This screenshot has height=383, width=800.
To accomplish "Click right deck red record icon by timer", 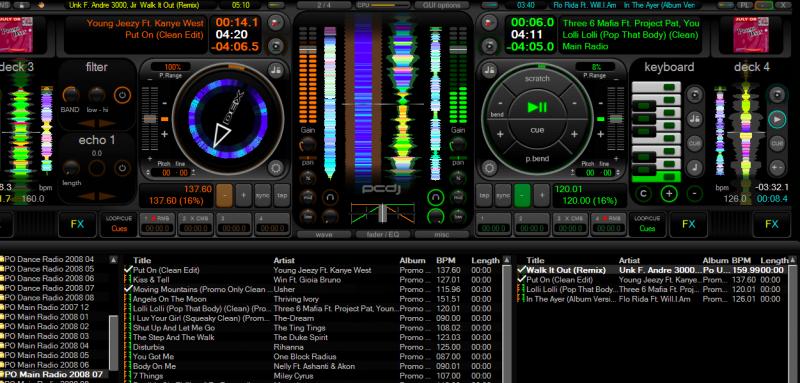I will click(x=489, y=23).
